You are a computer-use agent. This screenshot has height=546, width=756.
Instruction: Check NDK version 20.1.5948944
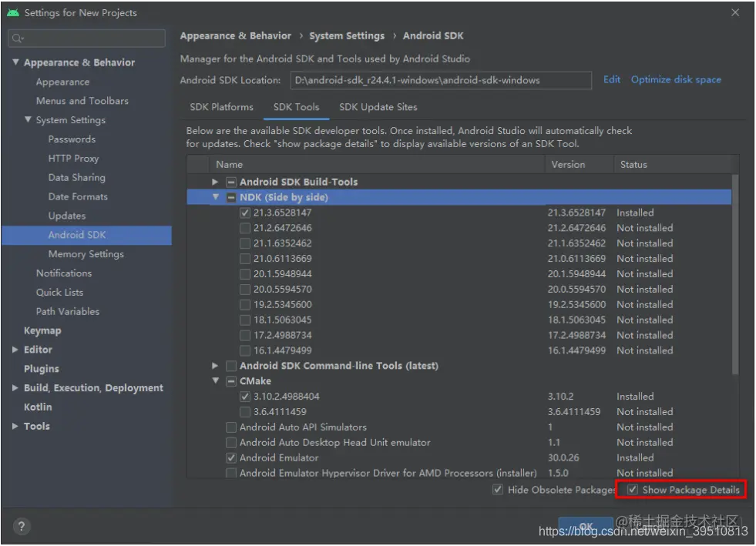tap(245, 274)
